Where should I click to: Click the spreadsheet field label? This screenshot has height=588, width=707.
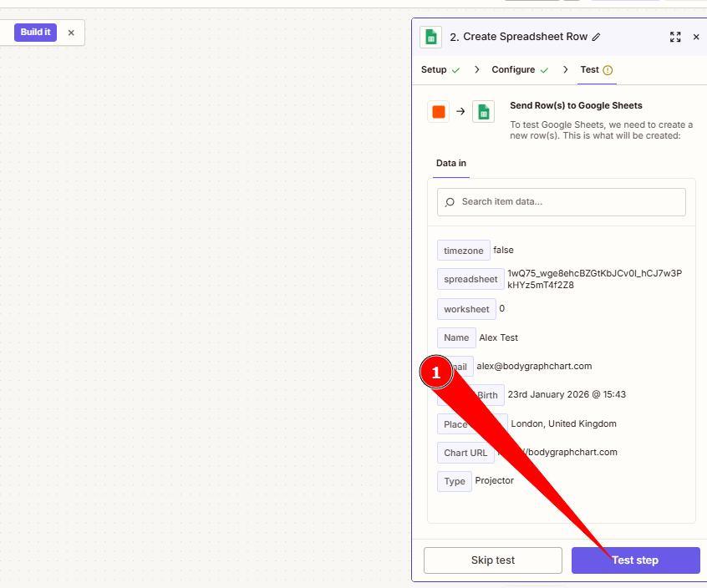click(x=470, y=280)
